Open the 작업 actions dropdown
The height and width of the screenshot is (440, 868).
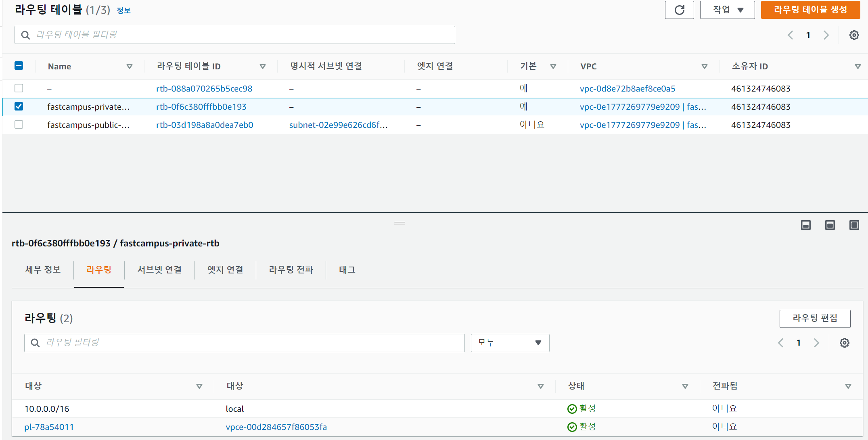click(727, 10)
